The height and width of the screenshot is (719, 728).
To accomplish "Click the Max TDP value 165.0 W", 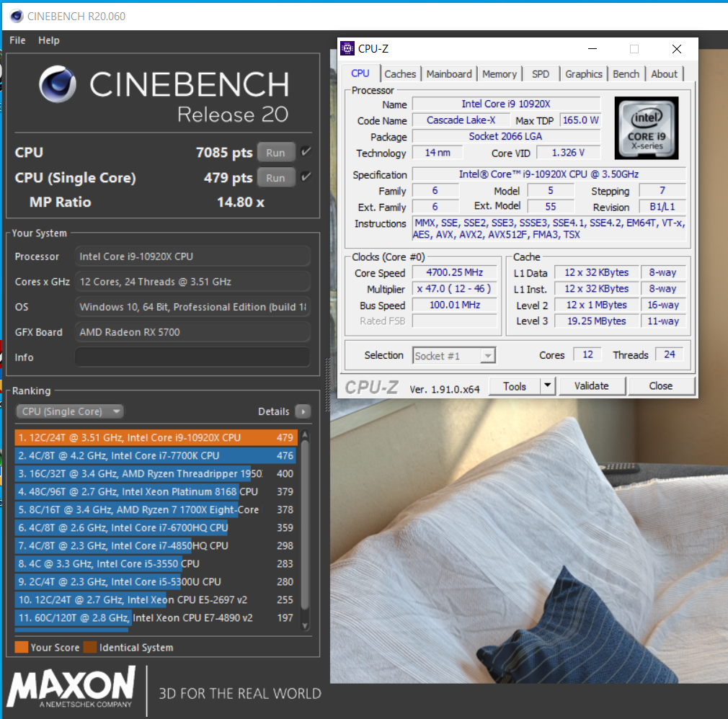I will [x=580, y=120].
